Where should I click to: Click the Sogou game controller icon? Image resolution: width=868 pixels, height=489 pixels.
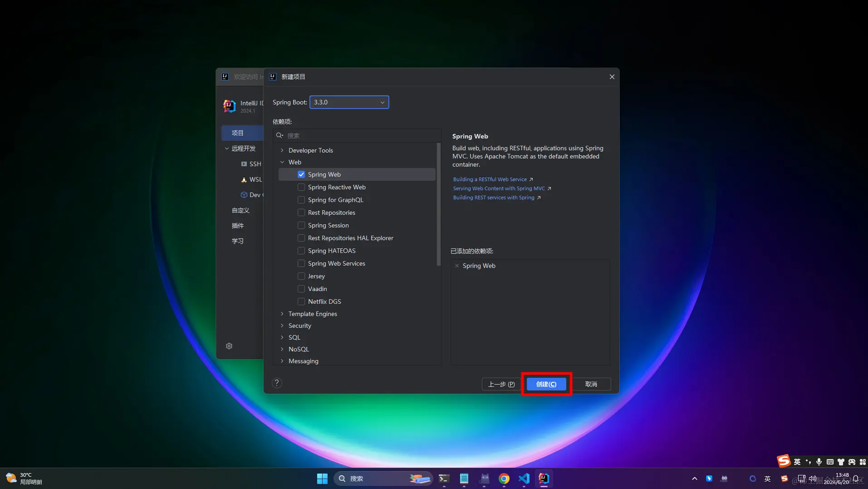point(852,462)
